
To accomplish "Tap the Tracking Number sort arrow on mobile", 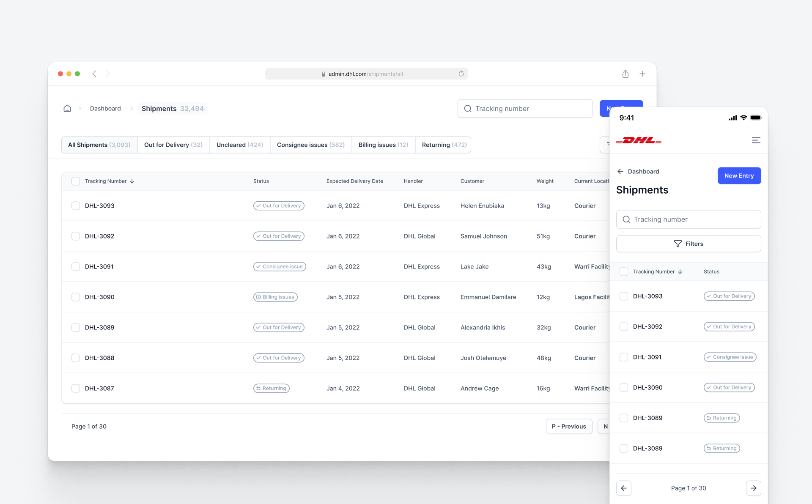I will point(680,271).
